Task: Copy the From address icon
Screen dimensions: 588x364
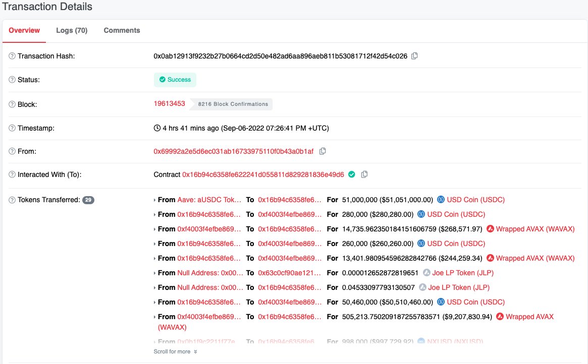Action: [323, 151]
